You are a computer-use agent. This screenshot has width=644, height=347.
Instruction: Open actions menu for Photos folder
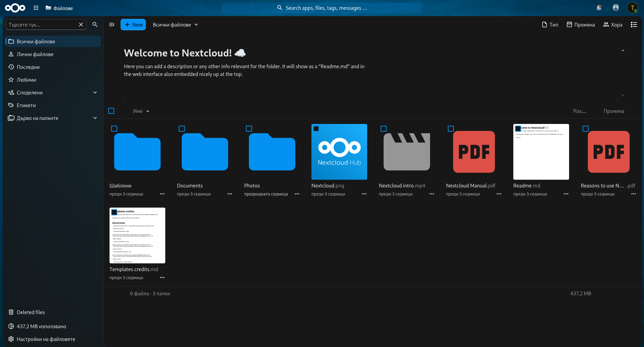[x=297, y=194]
